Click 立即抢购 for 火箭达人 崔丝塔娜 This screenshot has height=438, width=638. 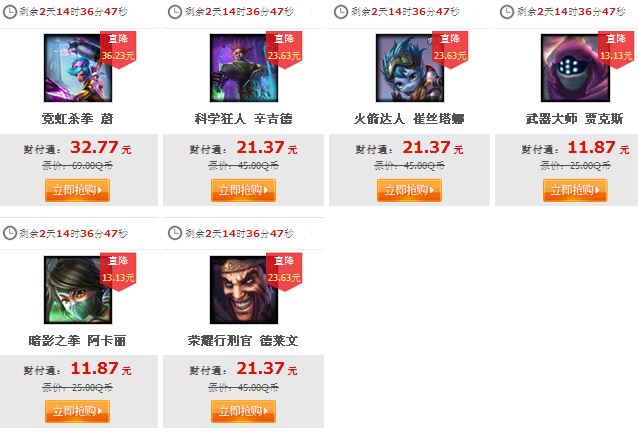pyautogui.click(x=409, y=190)
